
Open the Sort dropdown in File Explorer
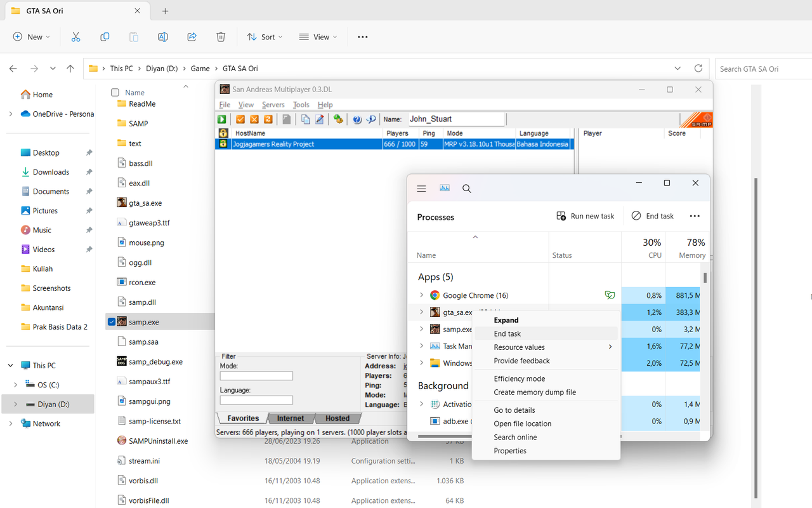(x=265, y=37)
